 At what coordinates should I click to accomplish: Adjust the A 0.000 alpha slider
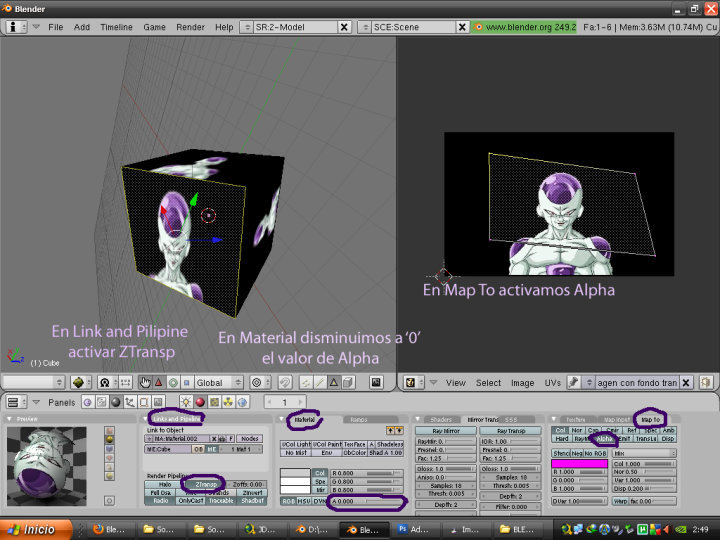(x=366, y=501)
